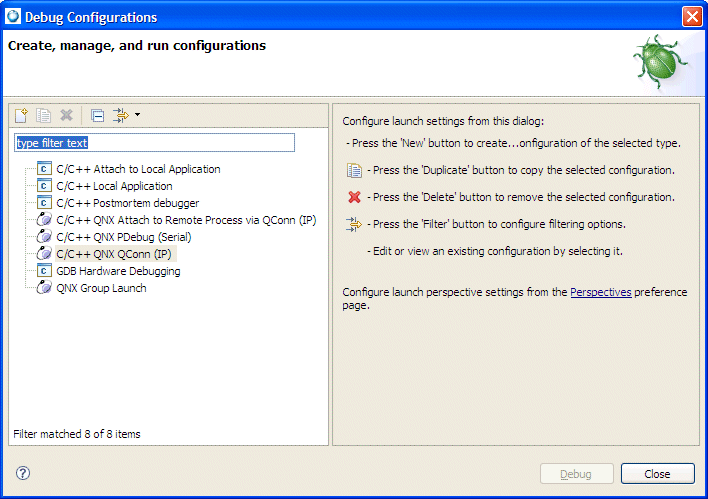Open help via the question mark icon
The width and height of the screenshot is (708, 499).
[23, 473]
